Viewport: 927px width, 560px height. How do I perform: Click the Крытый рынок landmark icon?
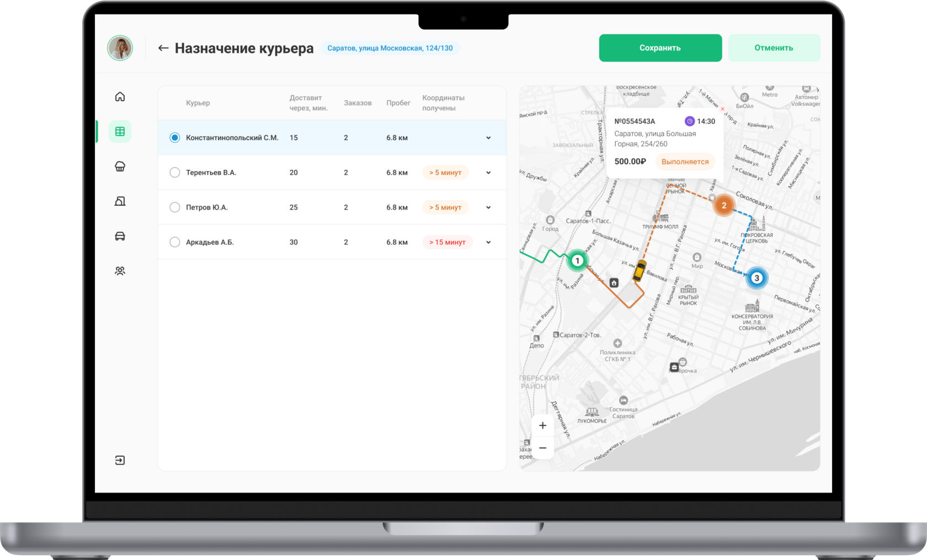coord(688,289)
